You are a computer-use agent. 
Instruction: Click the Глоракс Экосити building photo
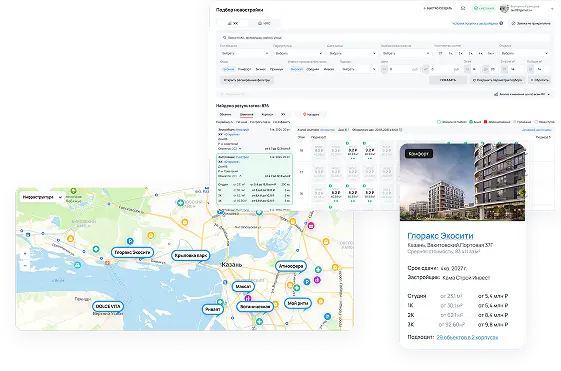[x=463, y=182]
